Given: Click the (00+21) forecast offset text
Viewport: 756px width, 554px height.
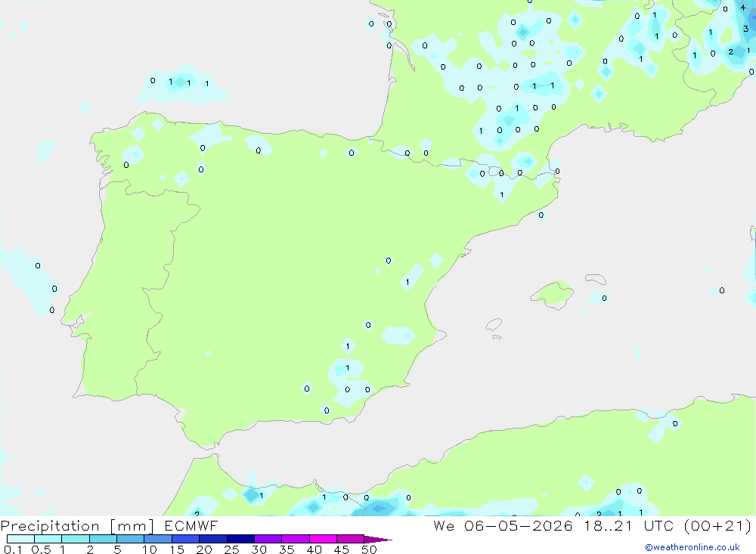Looking at the screenshot, I should point(717,525).
